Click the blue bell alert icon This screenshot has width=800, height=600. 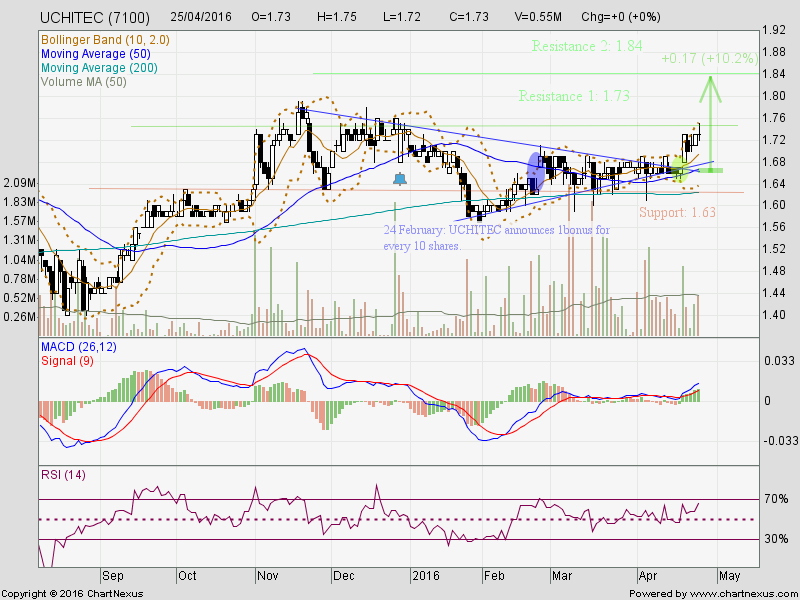coord(400,179)
